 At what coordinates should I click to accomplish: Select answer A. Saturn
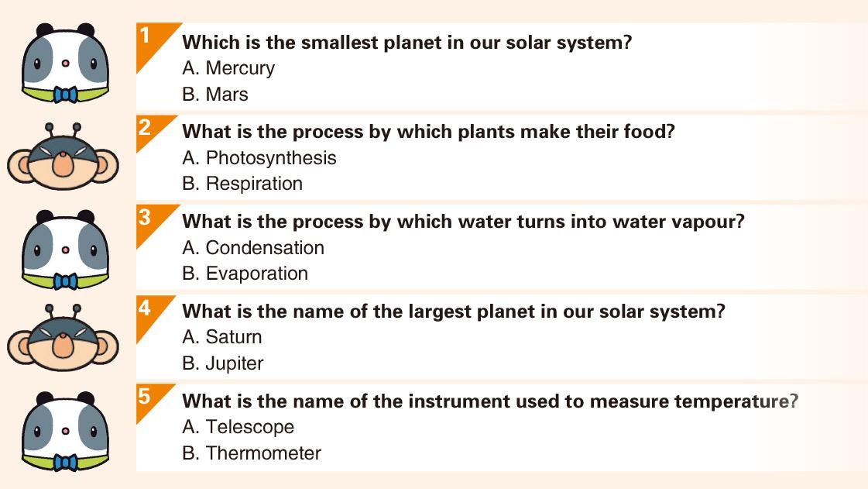222,337
